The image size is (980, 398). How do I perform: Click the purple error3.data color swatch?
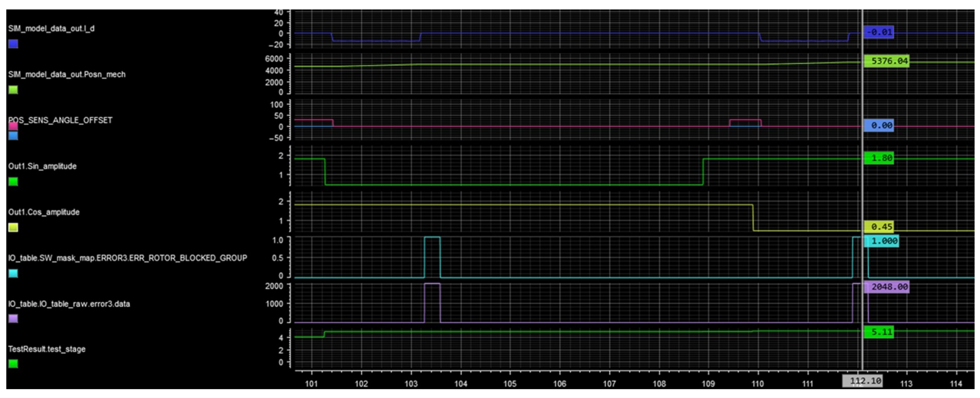click(13, 319)
